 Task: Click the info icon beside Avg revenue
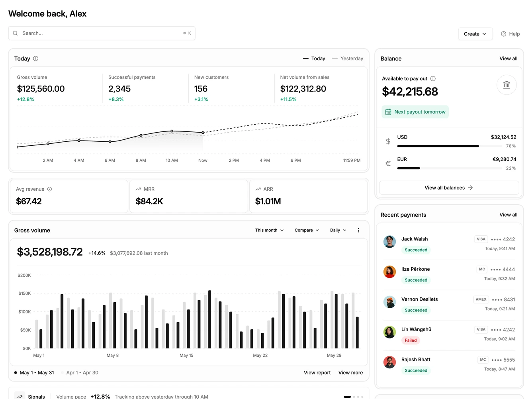click(50, 189)
